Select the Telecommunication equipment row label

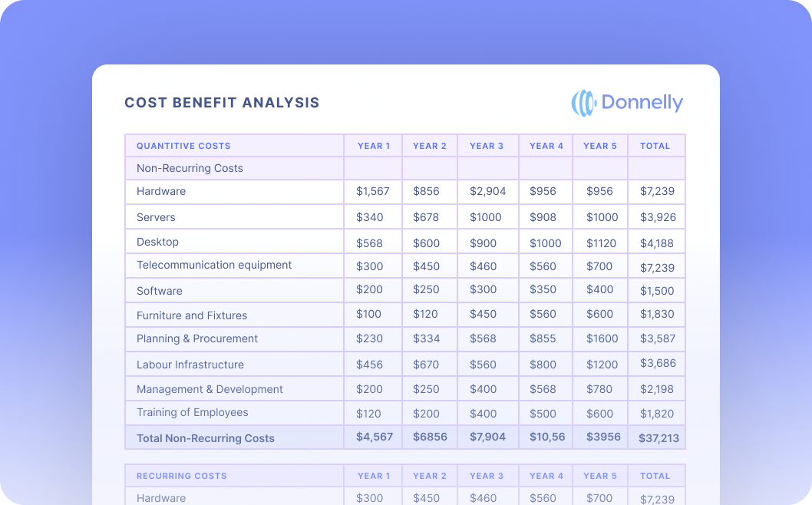click(214, 265)
